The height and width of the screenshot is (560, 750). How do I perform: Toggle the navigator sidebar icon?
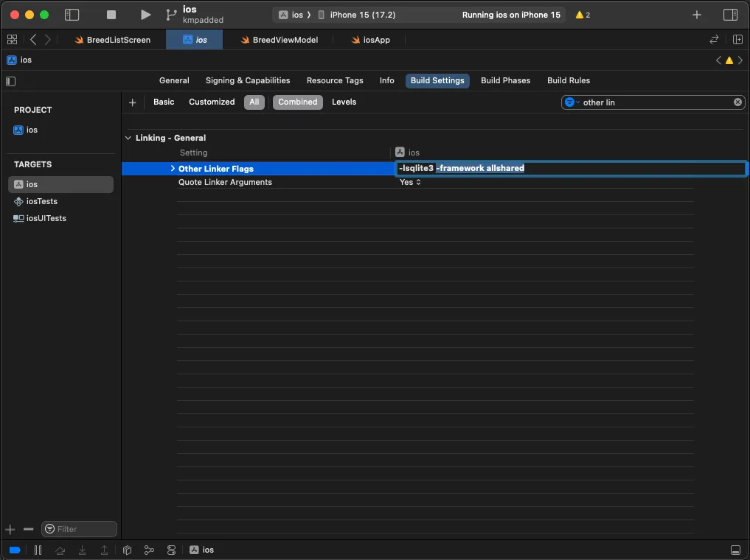[72, 15]
